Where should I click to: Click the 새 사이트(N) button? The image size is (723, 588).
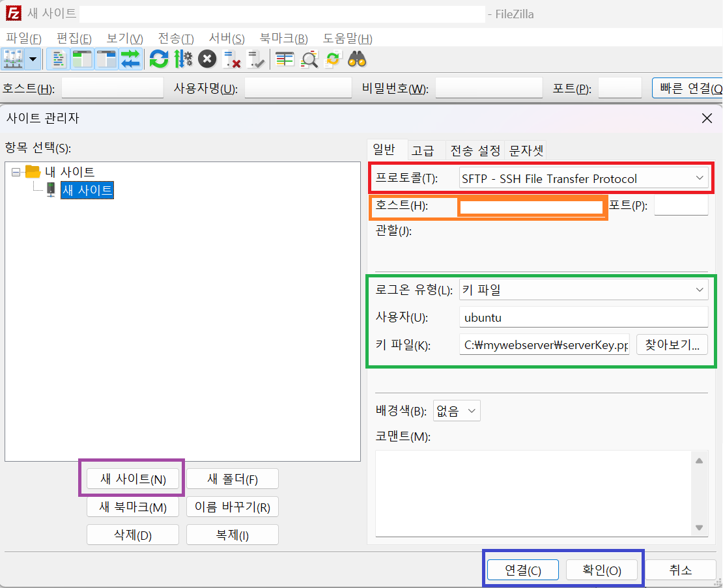pos(133,479)
